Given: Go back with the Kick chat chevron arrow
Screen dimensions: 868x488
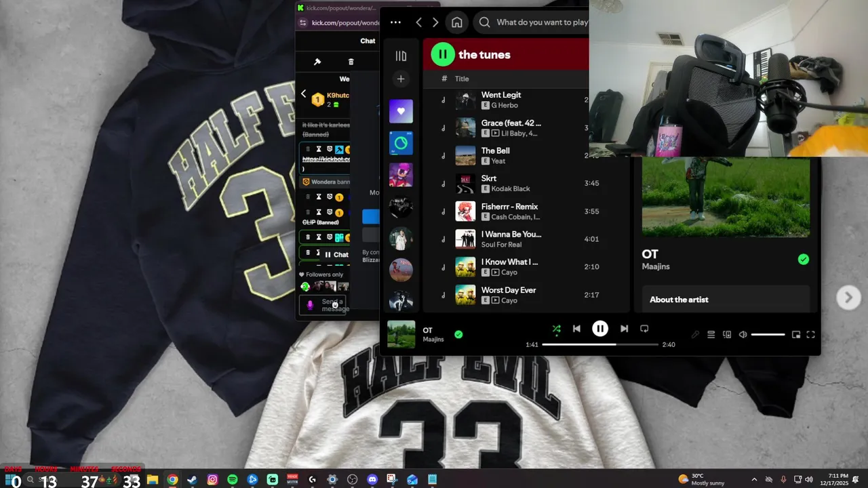Looking at the screenshot, I should coord(303,94).
